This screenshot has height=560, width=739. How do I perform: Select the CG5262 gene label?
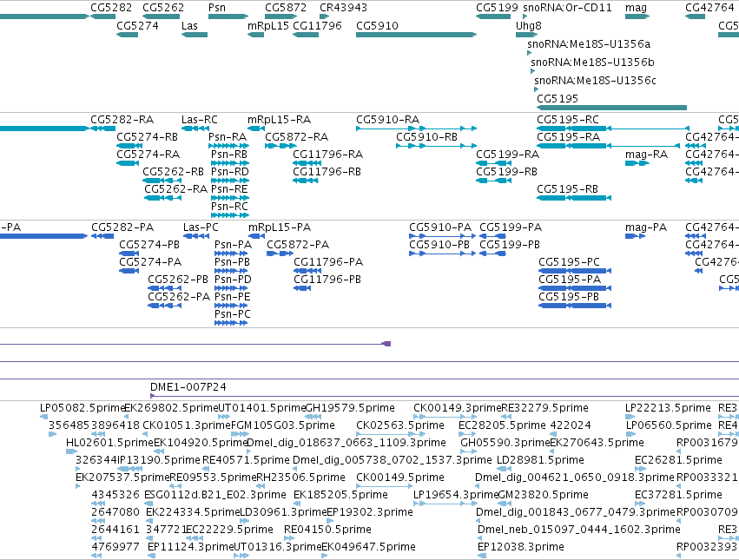pos(163,8)
